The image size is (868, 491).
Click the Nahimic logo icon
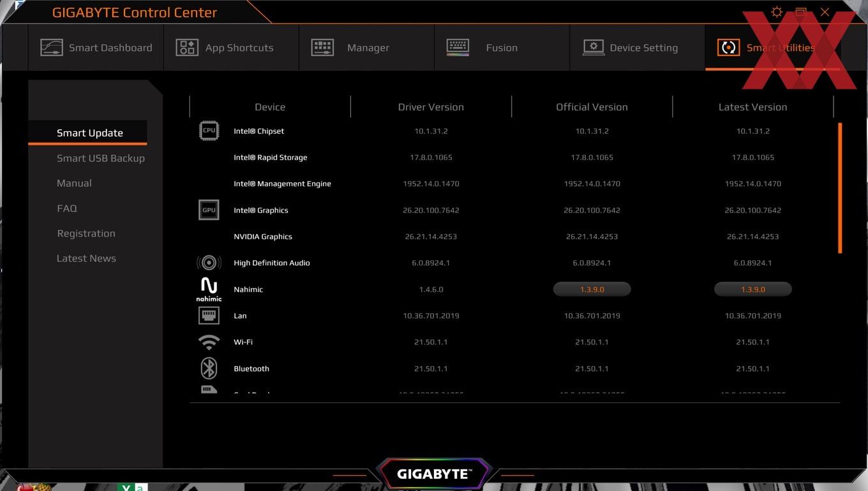tap(209, 289)
